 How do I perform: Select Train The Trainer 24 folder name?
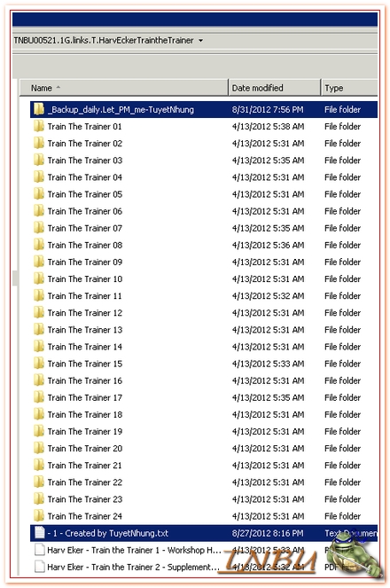85,516
